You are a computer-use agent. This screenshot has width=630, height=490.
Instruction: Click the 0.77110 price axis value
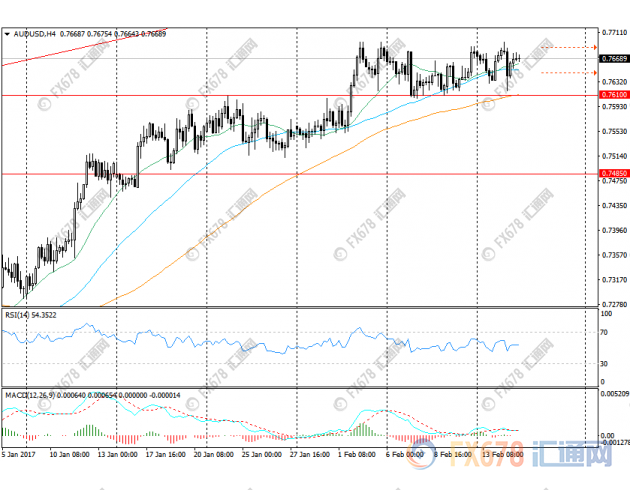tap(612, 33)
